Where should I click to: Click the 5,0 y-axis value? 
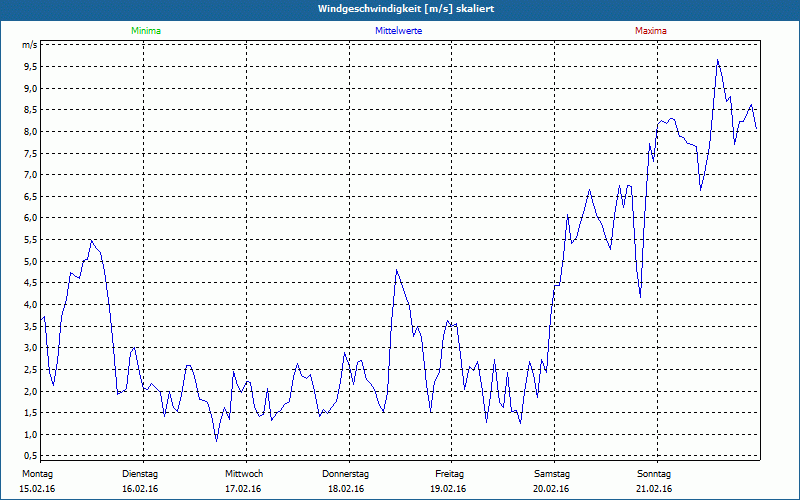31,262
